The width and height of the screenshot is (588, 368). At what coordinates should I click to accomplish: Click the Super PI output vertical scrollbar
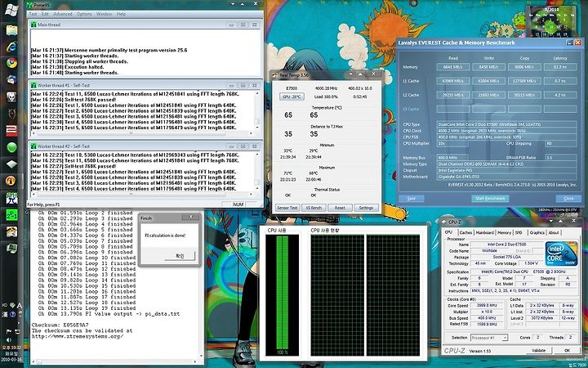pyautogui.click(x=201, y=284)
